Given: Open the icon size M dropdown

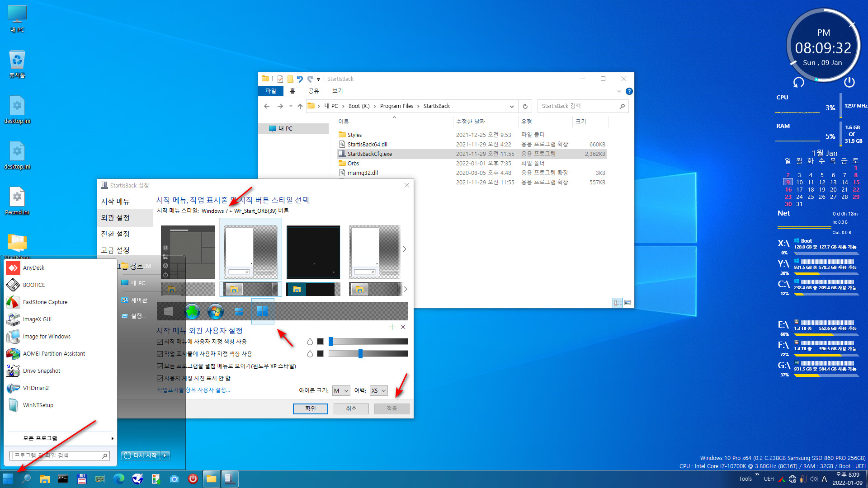Looking at the screenshot, I should [x=341, y=390].
